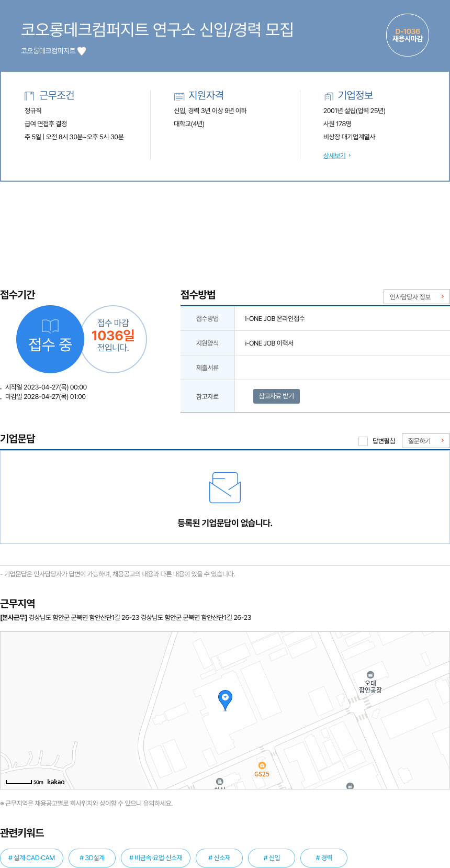Click the 본사근무 address line
450x868 pixels.
(126, 617)
